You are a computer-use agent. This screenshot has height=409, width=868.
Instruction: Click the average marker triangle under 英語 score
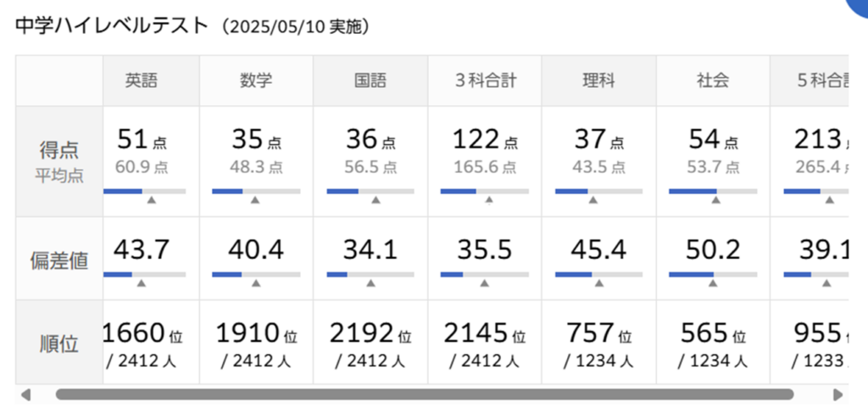pos(152,201)
